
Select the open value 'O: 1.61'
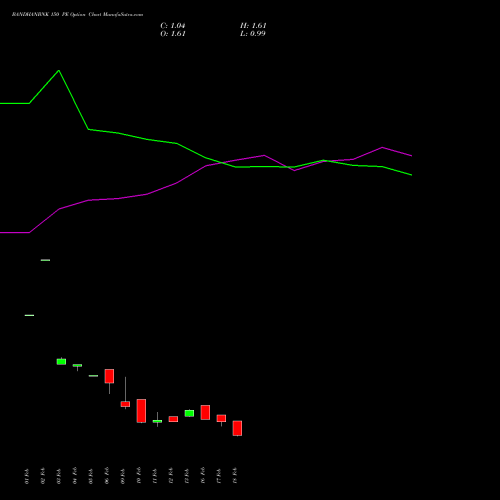(173, 34)
